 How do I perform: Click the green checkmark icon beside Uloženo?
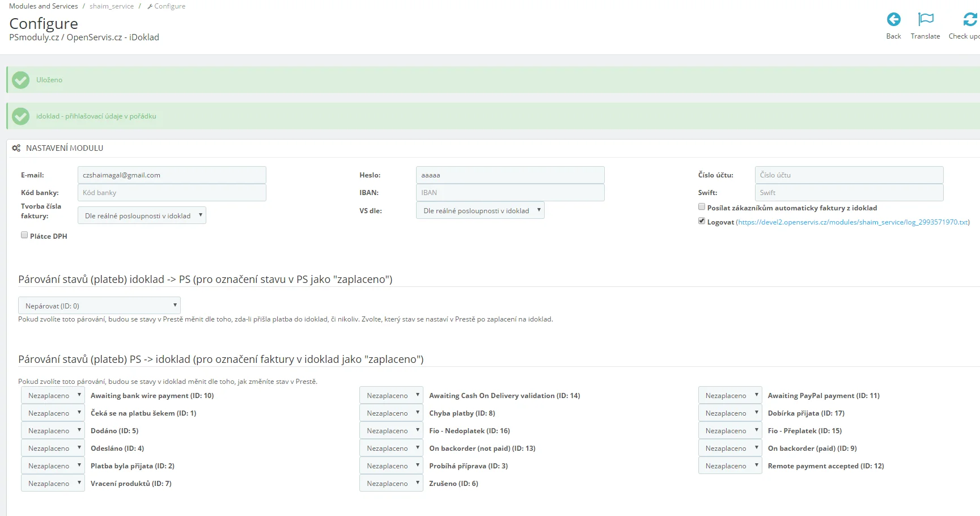[x=21, y=80]
